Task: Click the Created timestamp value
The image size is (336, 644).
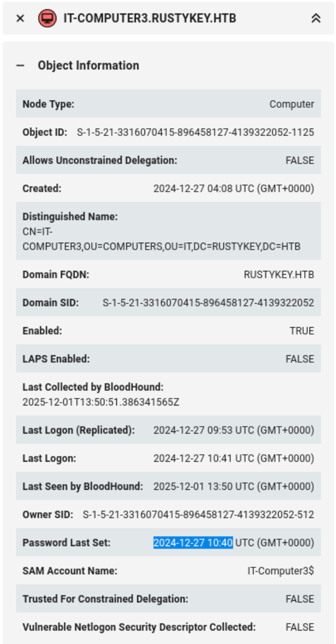Action: (233, 188)
